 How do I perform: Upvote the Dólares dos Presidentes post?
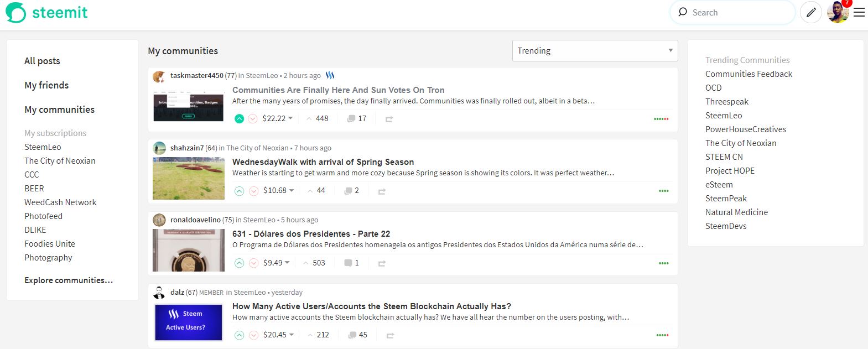pyautogui.click(x=239, y=263)
